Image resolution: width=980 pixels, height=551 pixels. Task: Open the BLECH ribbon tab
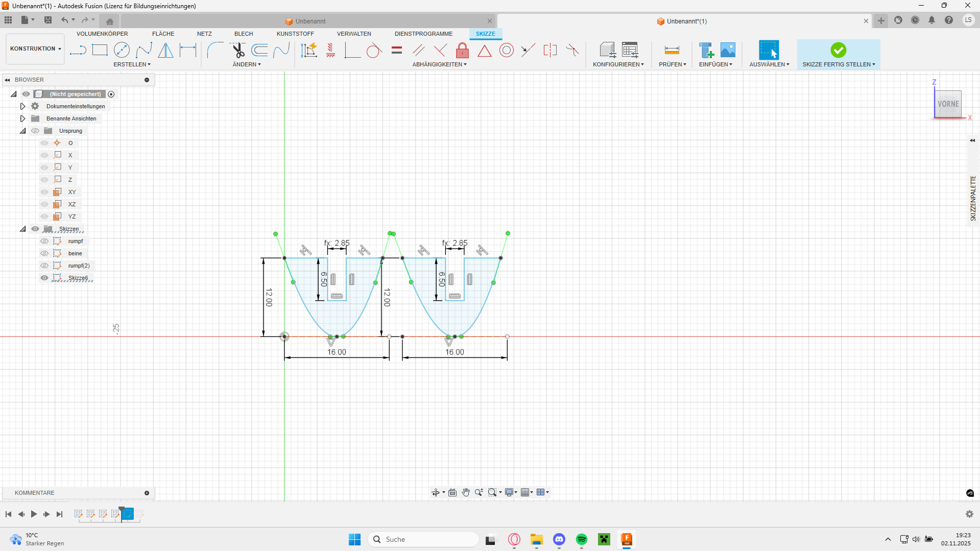[244, 34]
